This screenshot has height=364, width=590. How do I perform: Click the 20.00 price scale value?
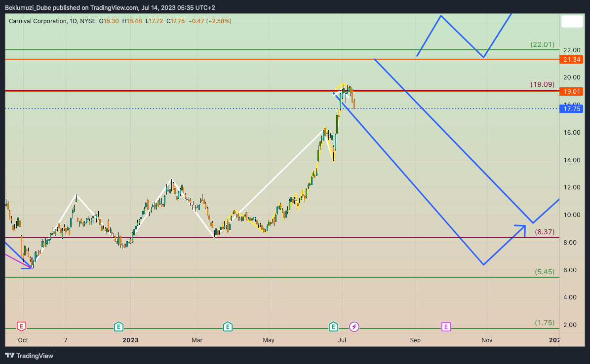point(572,77)
